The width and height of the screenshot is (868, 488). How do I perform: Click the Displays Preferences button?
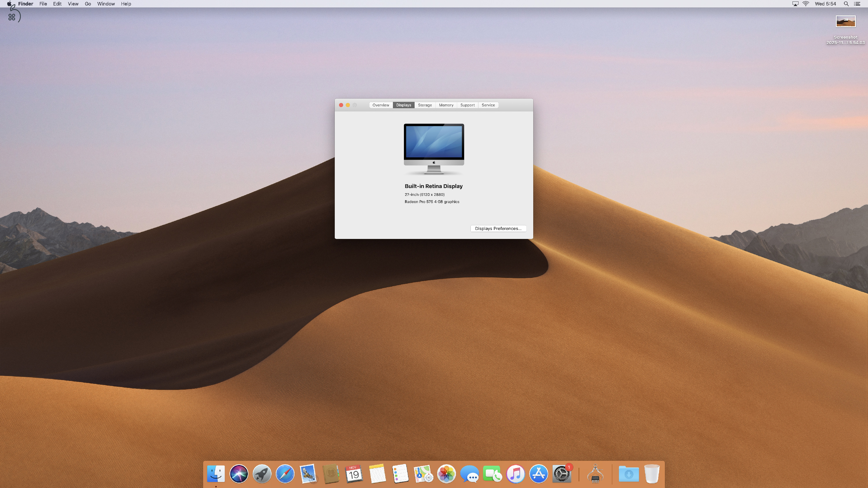tap(498, 228)
